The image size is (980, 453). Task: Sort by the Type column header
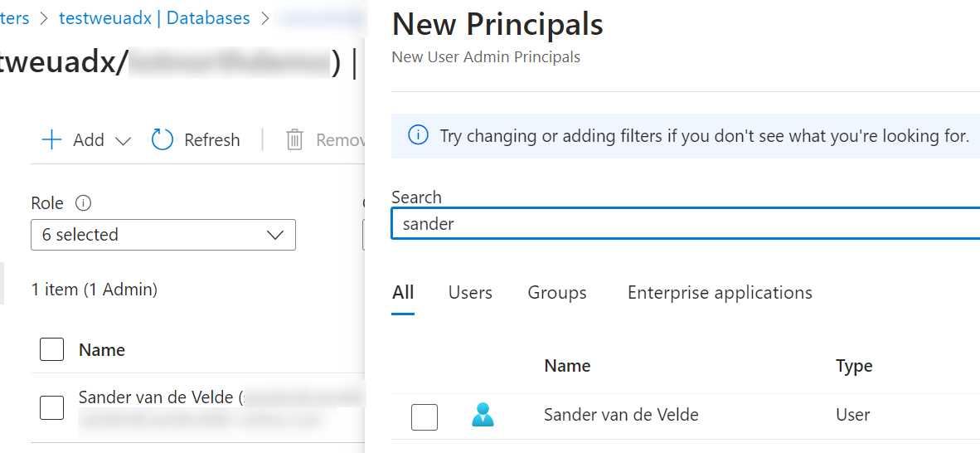[x=854, y=366]
